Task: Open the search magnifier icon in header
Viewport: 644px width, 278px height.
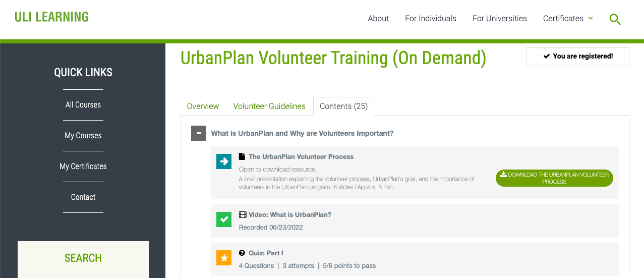Action: (x=615, y=20)
